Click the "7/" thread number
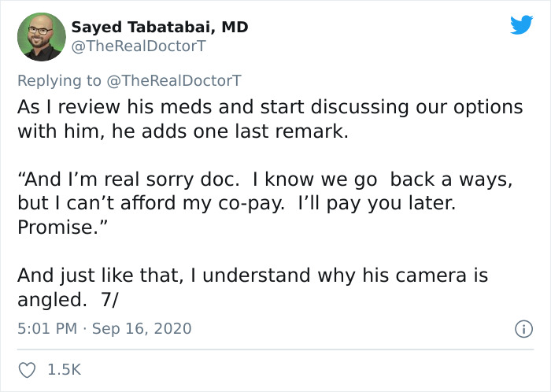Screen dimensions: 551x392 pos(109,301)
